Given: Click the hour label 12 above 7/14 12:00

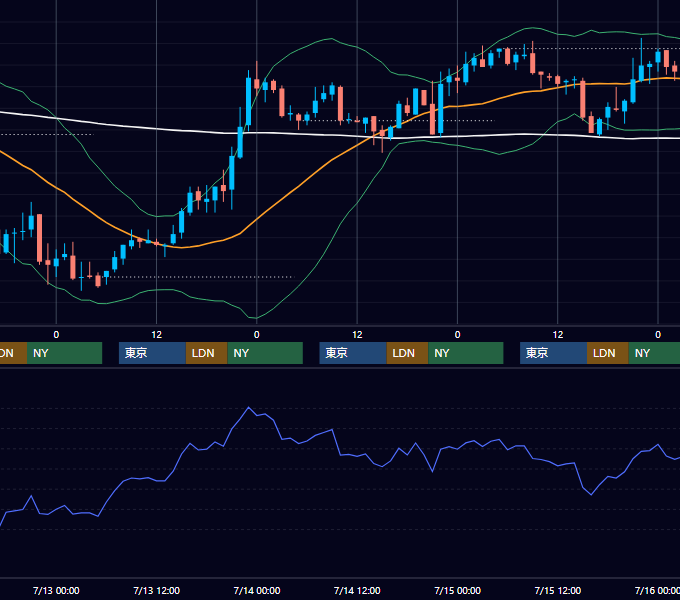Looking at the screenshot, I should pos(357,335).
